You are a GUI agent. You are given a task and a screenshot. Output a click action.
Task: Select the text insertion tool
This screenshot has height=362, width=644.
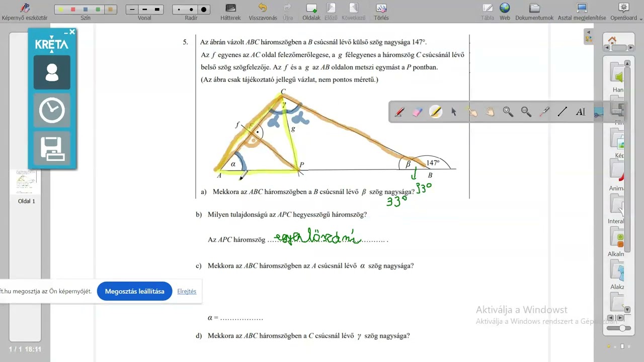581,112
